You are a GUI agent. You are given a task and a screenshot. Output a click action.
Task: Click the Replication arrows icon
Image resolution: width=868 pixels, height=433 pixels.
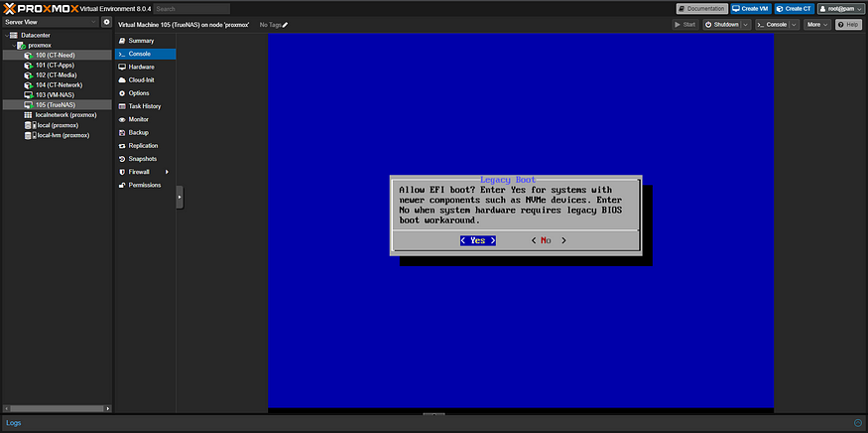pos(122,146)
